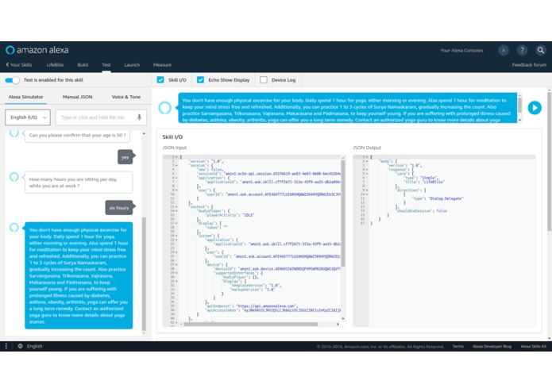552x392 pixels.
Task: Open the help question mark icon
Action: [522, 50]
